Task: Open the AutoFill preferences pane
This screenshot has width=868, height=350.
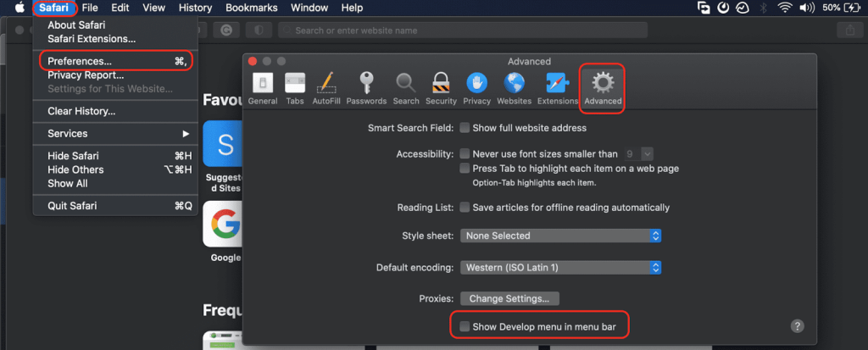Action: pyautogui.click(x=326, y=89)
